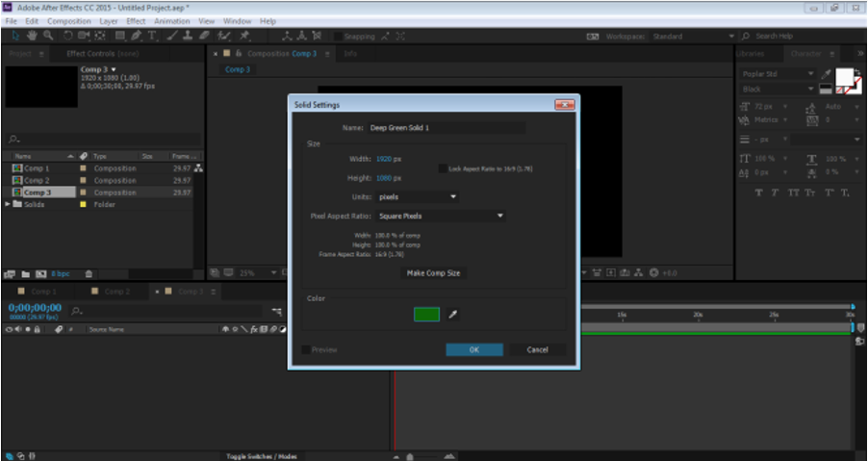Click the white fill color swatch in Character panel
Viewport: 868px width, 461px height.
[844, 76]
